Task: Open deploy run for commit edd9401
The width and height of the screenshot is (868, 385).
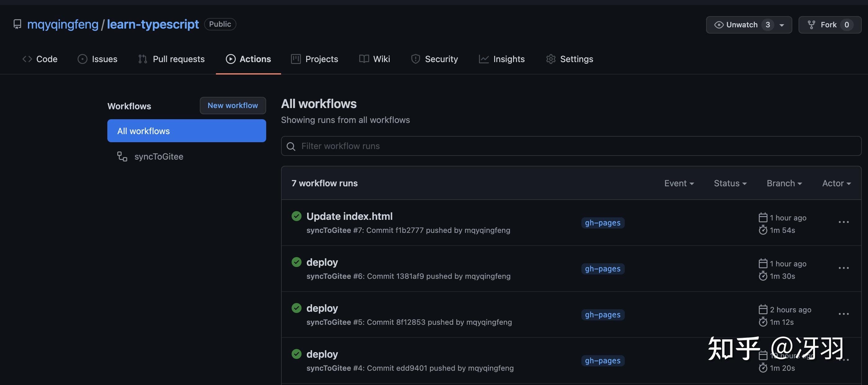Action: (x=322, y=354)
